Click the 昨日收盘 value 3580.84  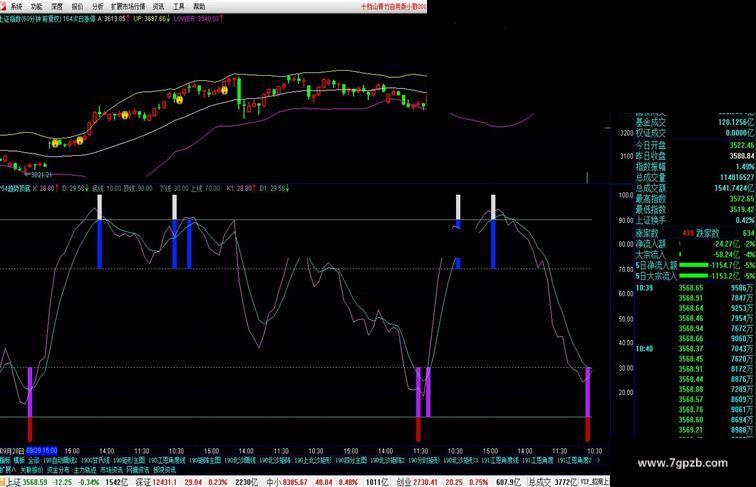click(742, 156)
